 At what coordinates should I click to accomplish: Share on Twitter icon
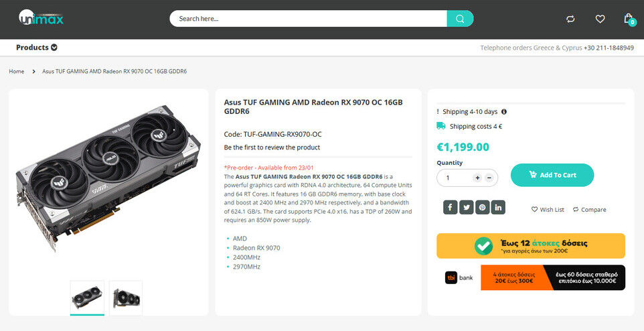466,207
